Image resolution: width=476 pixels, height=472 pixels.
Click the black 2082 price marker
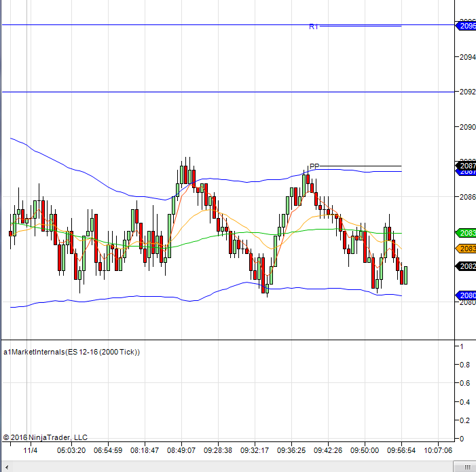[x=466, y=266]
